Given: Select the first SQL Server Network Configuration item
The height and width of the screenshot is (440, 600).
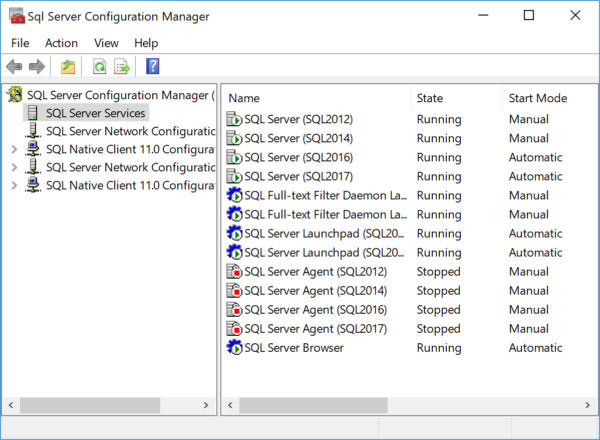Looking at the screenshot, I should pyautogui.click(x=130, y=131).
